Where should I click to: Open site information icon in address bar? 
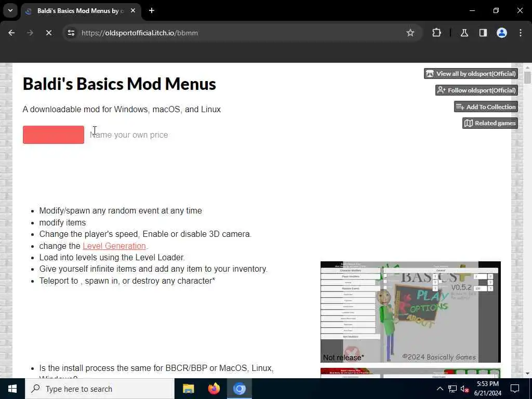[x=71, y=33]
